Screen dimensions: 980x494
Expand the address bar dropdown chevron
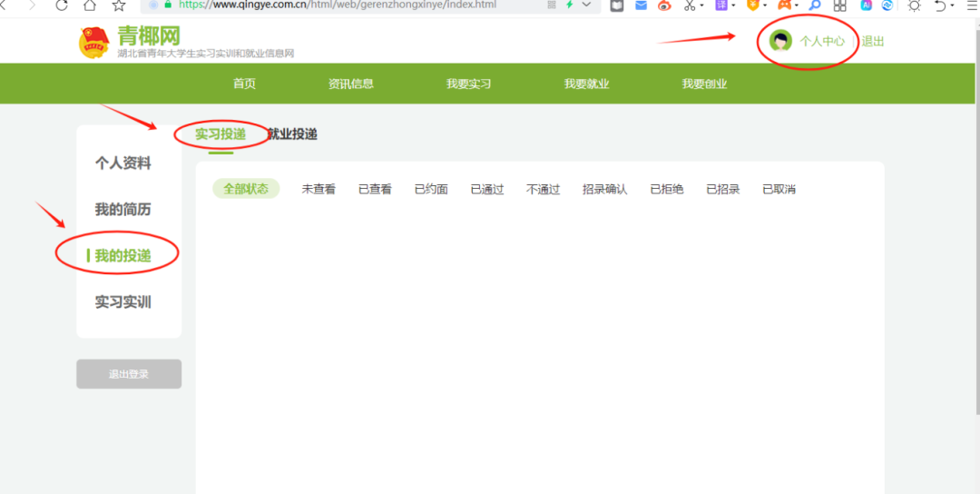point(586,5)
